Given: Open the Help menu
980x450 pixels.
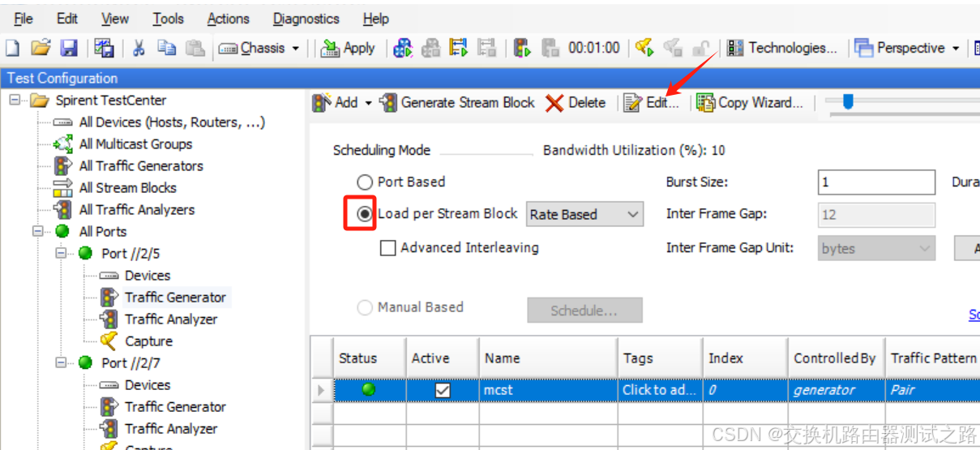Looking at the screenshot, I should point(375,19).
